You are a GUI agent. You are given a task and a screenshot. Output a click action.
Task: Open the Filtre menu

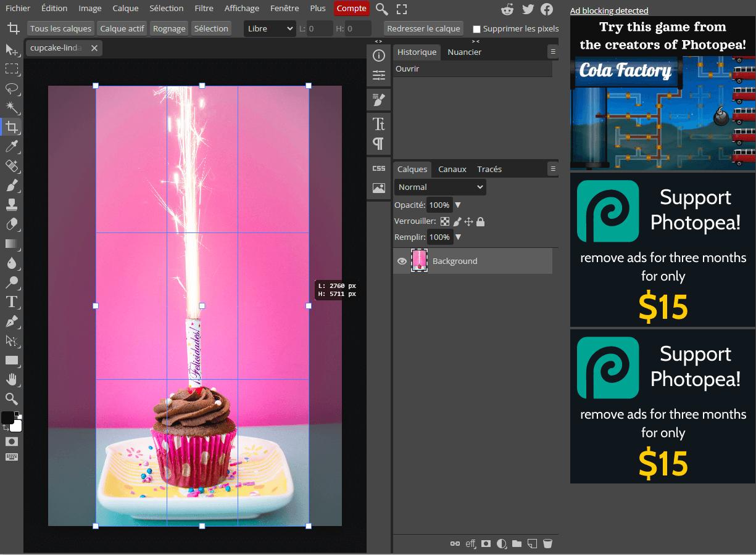point(204,8)
